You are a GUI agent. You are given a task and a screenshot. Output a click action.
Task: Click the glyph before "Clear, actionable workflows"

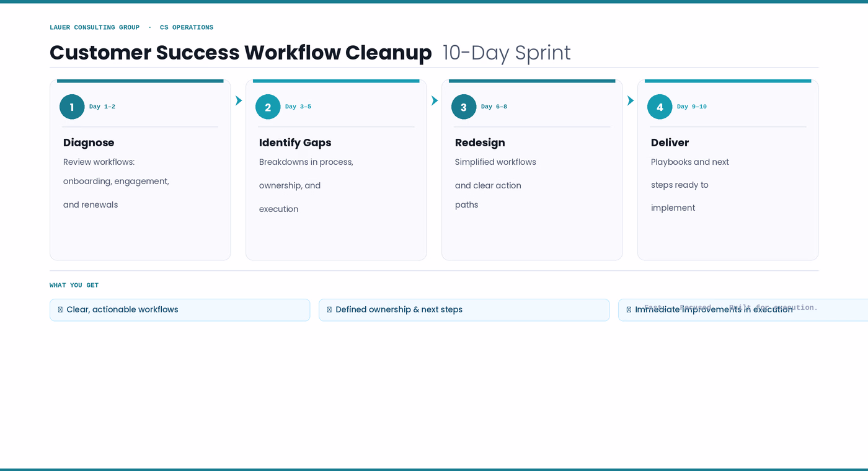60,310
